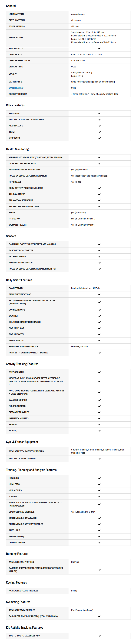Click the Touchscreen row checkmark
136x644 pixels.
click(x=99, y=48)
